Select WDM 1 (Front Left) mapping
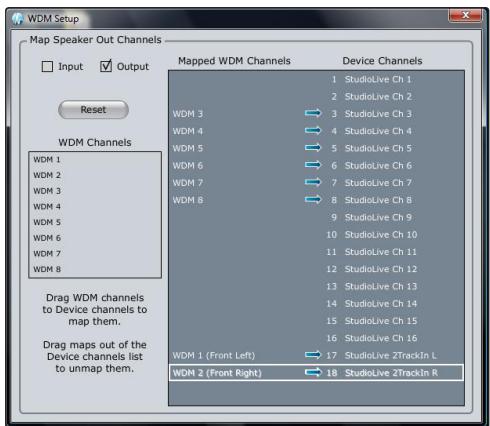Viewport: 490px width, 426px height. [x=214, y=356]
